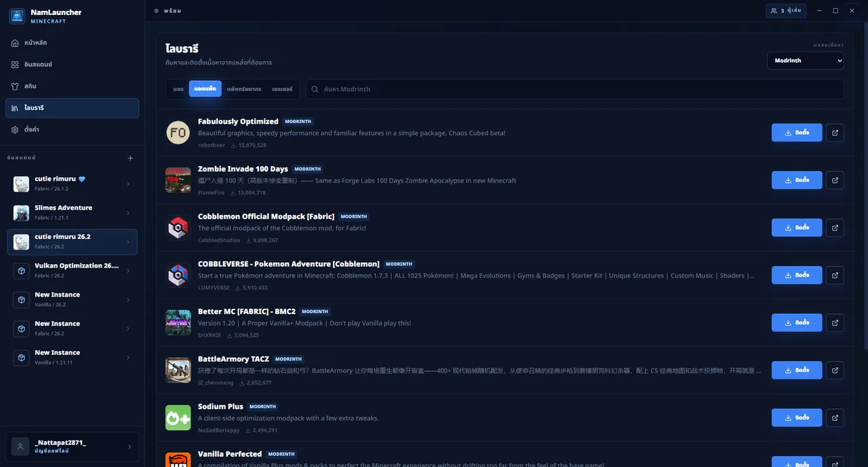Click author name robotkoer
The height and width of the screenshot is (467, 868).
(212, 145)
